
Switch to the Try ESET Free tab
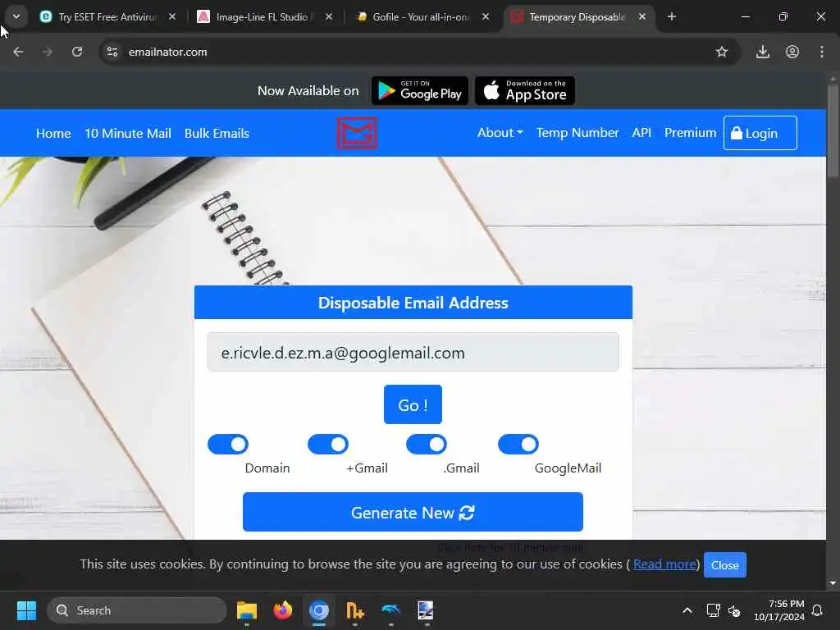pyautogui.click(x=107, y=16)
